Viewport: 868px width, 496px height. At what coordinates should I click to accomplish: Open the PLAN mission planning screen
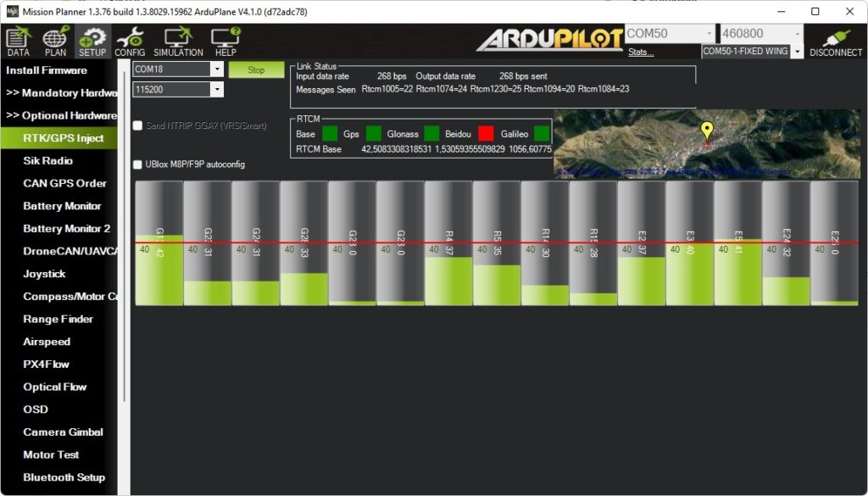(55, 40)
